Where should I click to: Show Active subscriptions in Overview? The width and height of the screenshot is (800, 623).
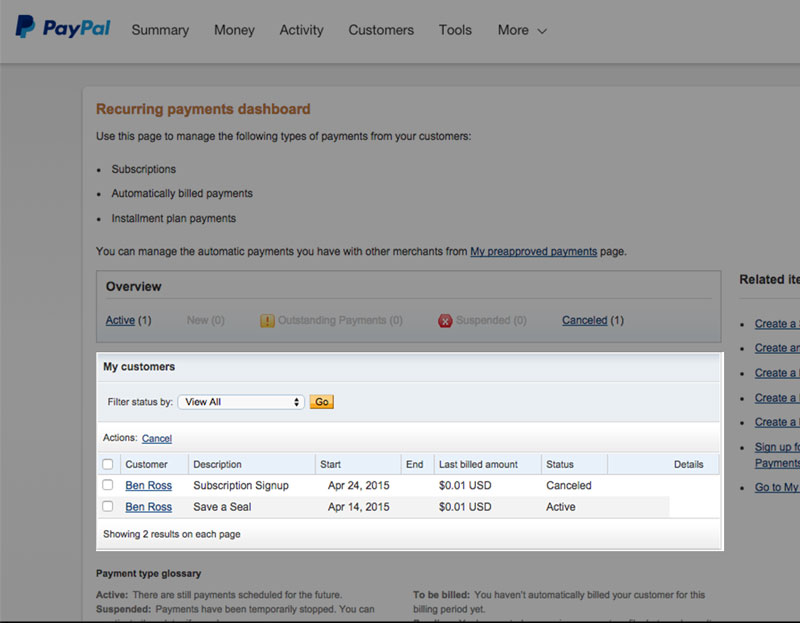(x=120, y=320)
